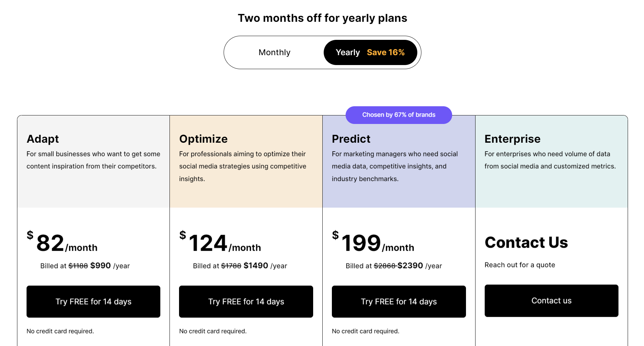This screenshot has width=644, height=346.
Task: Click the Predict plan title
Action: (x=351, y=139)
